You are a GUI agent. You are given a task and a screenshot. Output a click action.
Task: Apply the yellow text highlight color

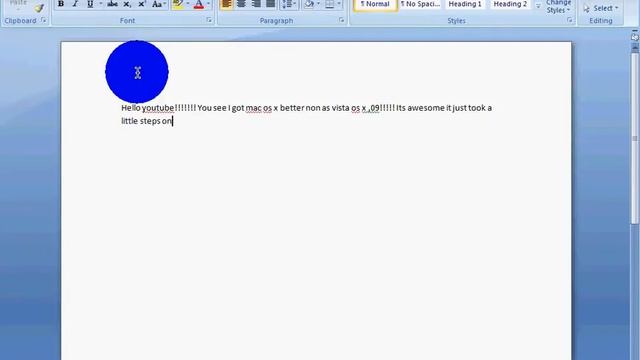click(178, 4)
